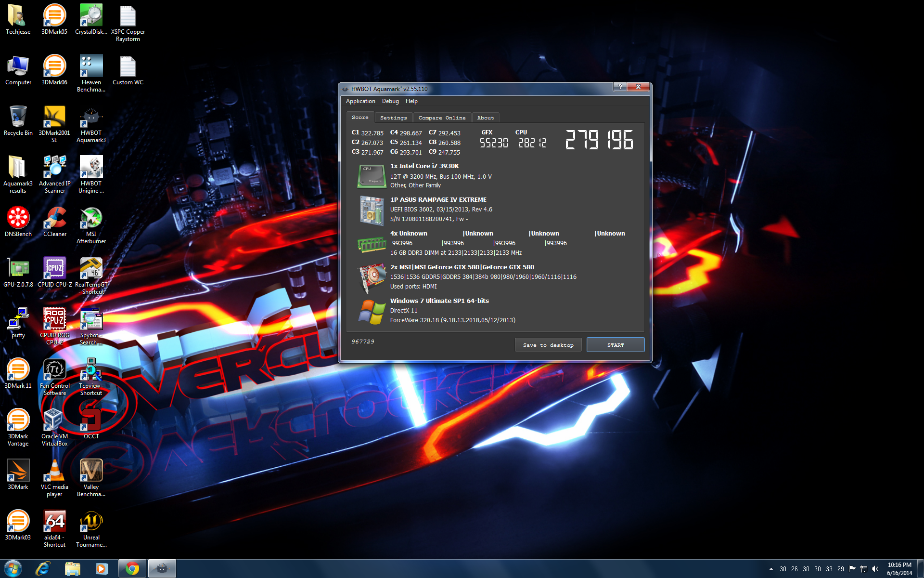Launch Heaven Benchmark shortcut

pos(91,73)
